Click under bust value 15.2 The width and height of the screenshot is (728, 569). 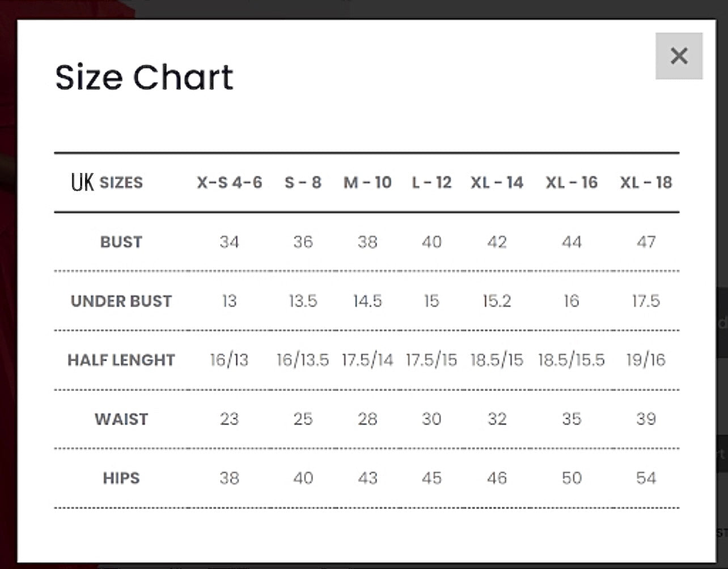tap(497, 301)
